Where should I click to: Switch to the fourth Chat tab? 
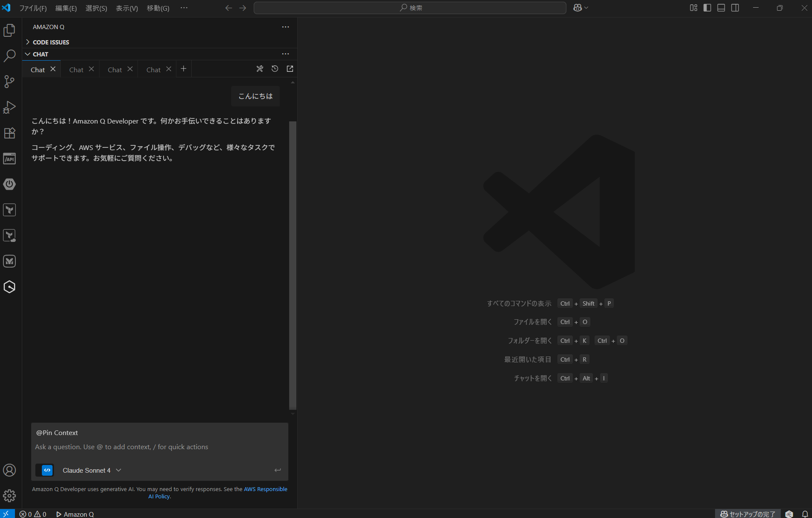(x=153, y=70)
